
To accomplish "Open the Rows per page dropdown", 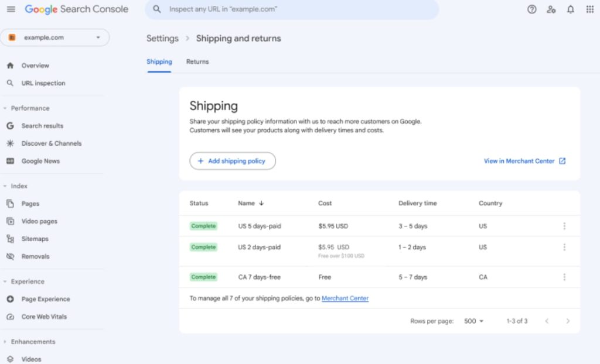I will (x=473, y=321).
